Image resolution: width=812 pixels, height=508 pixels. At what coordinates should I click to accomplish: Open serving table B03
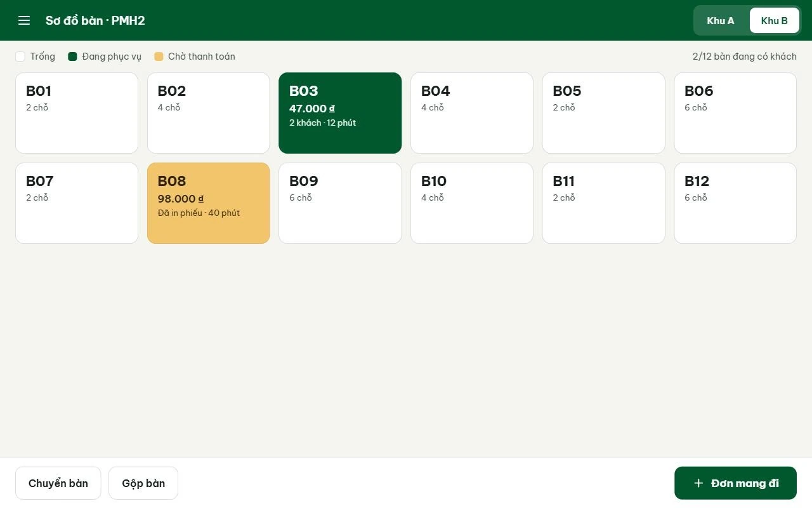(x=340, y=113)
